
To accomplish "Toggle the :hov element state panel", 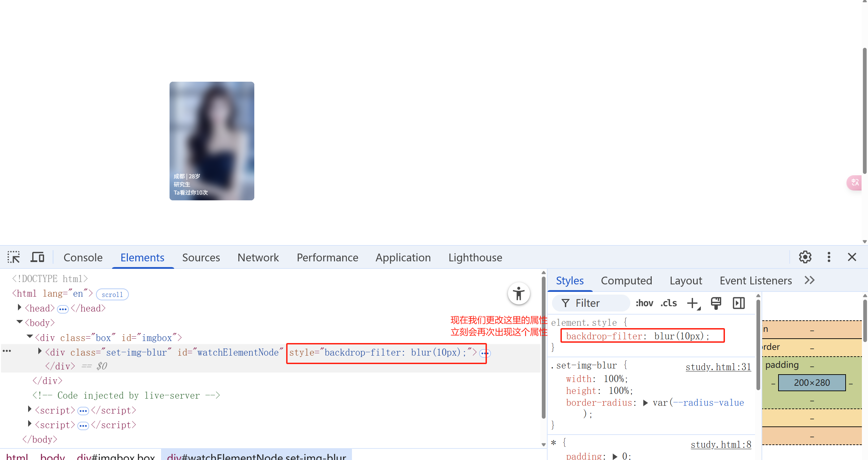I will click(644, 303).
